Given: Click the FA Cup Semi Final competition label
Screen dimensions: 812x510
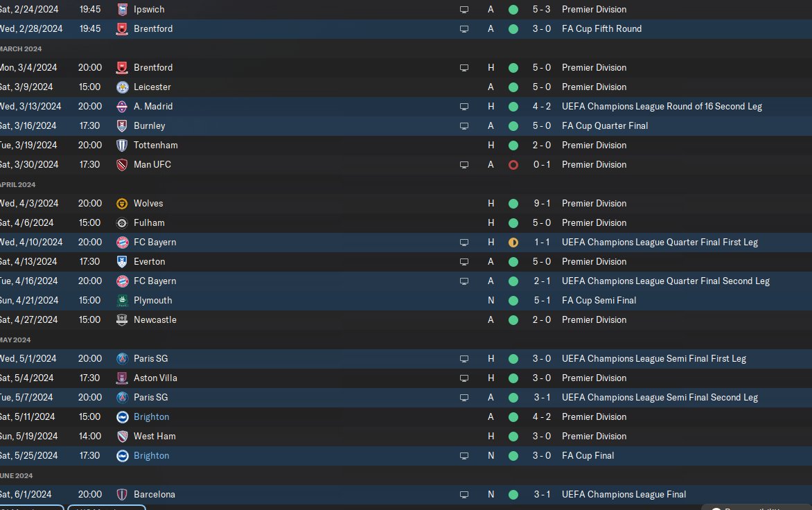Looking at the screenshot, I should [x=599, y=301].
